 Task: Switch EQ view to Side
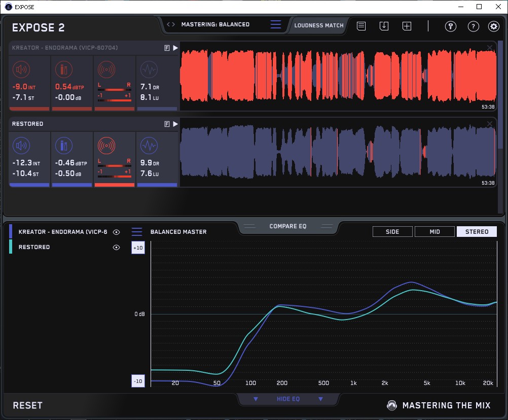pyautogui.click(x=392, y=232)
